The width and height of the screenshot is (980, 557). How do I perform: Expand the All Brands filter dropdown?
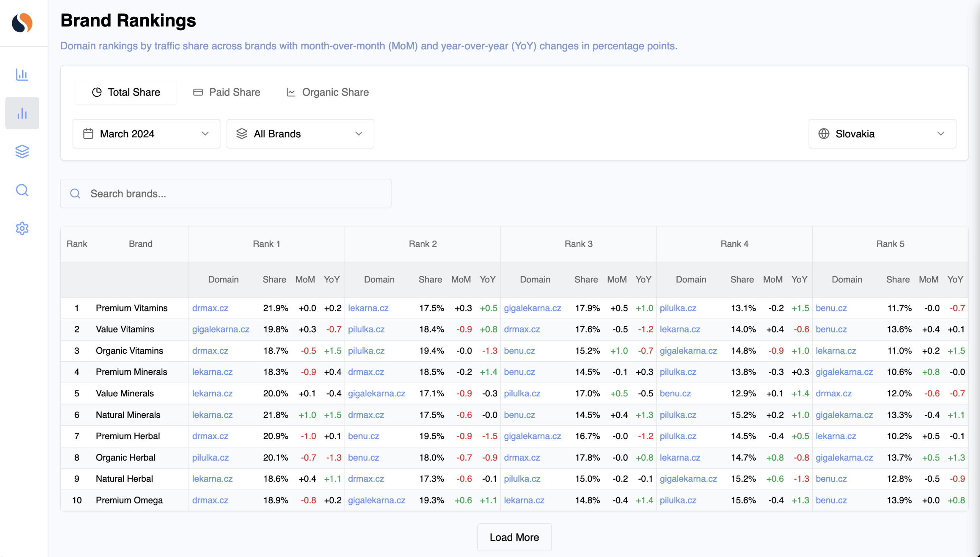tap(300, 134)
